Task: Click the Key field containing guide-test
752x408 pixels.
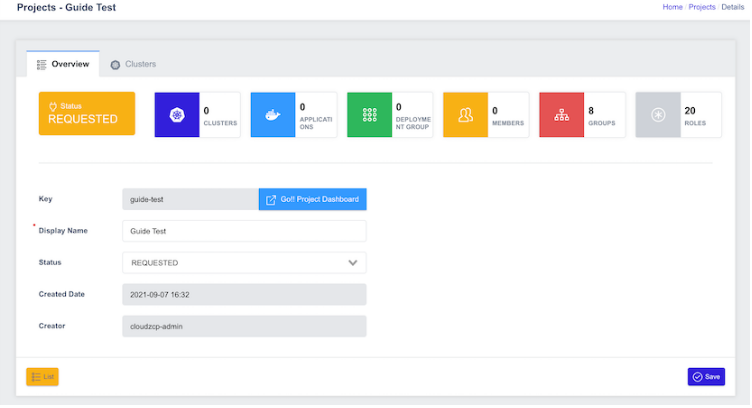Action: [x=190, y=199]
